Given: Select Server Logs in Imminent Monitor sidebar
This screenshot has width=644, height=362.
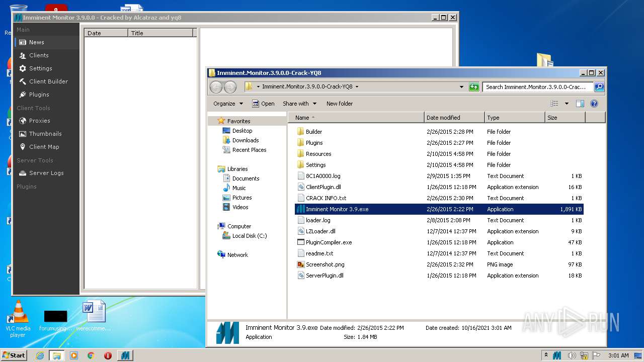Looking at the screenshot, I should [x=46, y=173].
